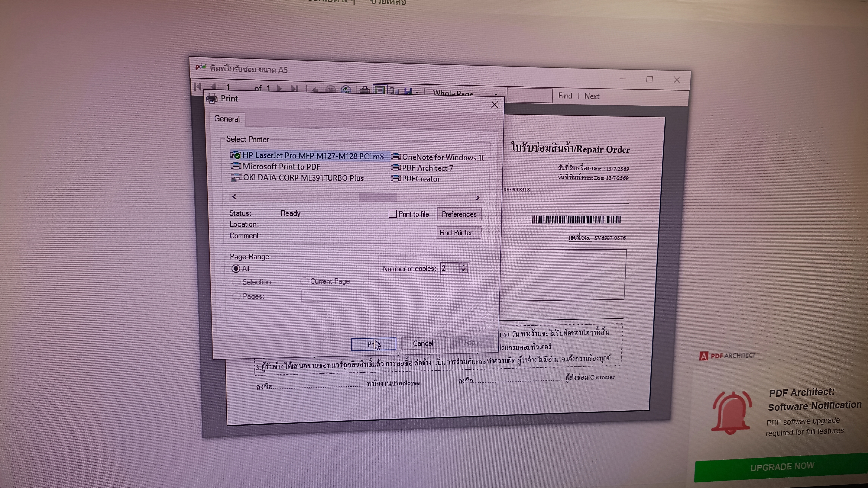
Task: Open page setup from the report toolbar
Action: [x=394, y=91]
